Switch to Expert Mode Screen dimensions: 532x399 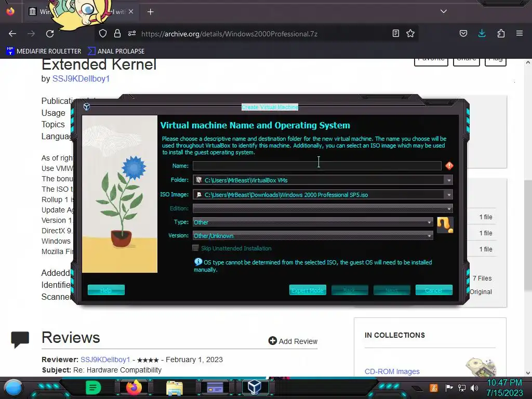pos(308,290)
